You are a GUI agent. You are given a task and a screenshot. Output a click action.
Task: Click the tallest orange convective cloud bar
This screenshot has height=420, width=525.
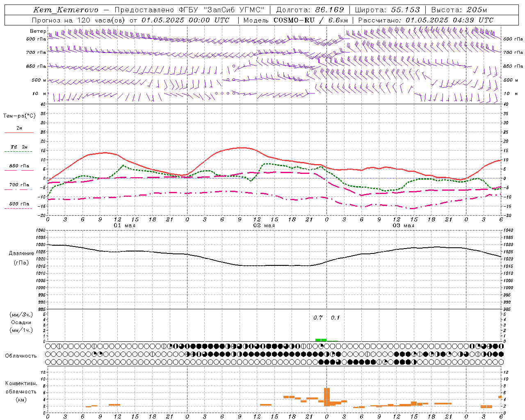[x=327, y=397]
